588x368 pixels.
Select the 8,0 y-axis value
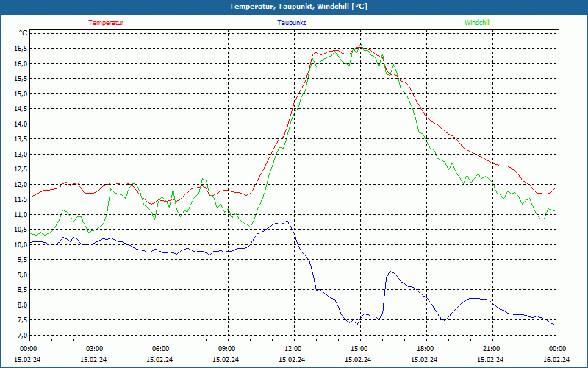click(x=22, y=305)
